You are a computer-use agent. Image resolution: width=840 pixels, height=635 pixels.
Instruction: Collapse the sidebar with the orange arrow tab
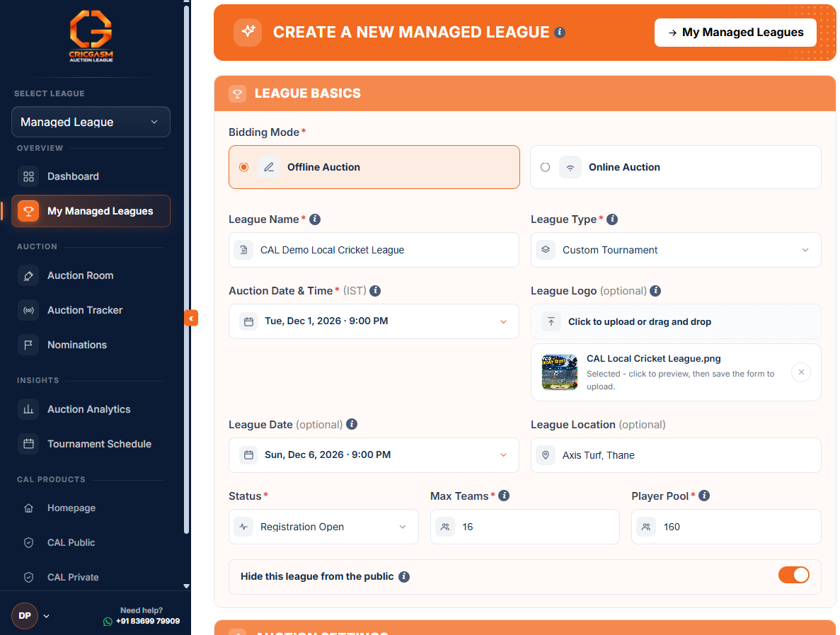coord(191,319)
